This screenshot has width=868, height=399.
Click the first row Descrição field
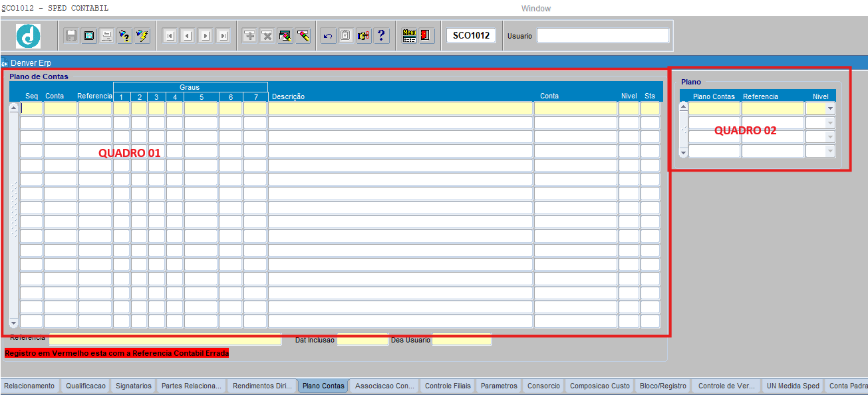point(400,108)
